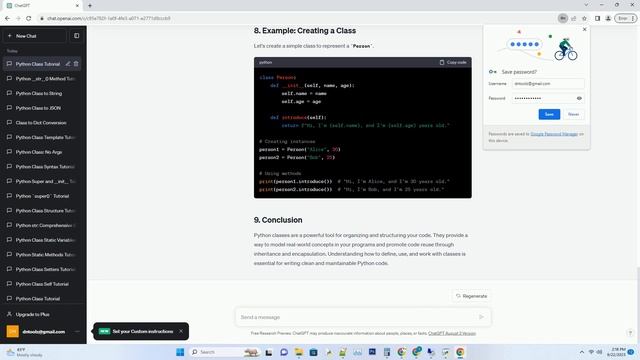Close the ChatGPT browser tab
Viewport: 640px width, 360px height.
78,6
